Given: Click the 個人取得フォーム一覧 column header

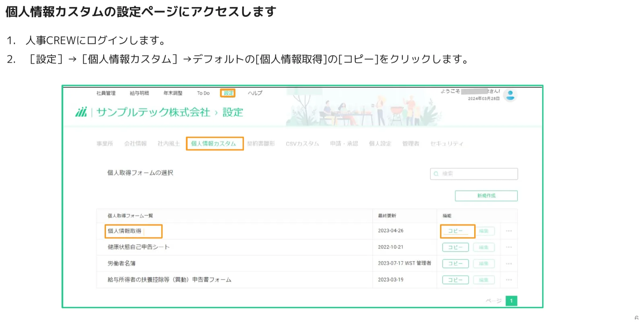Looking at the screenshot, I should [130, 216].
